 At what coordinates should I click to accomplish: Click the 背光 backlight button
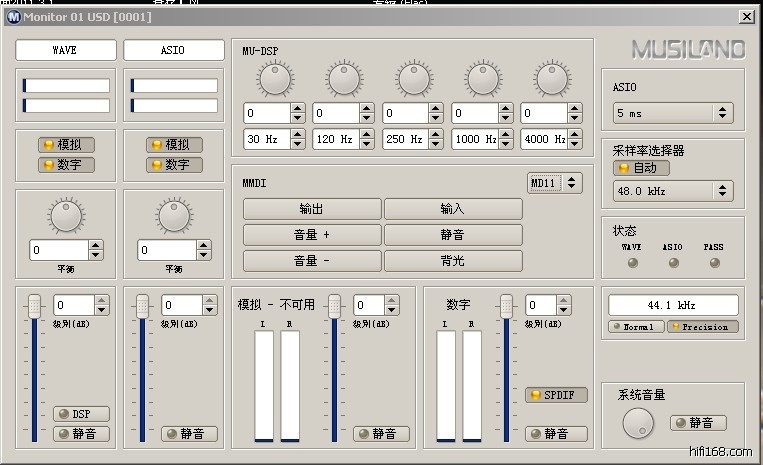453,261
